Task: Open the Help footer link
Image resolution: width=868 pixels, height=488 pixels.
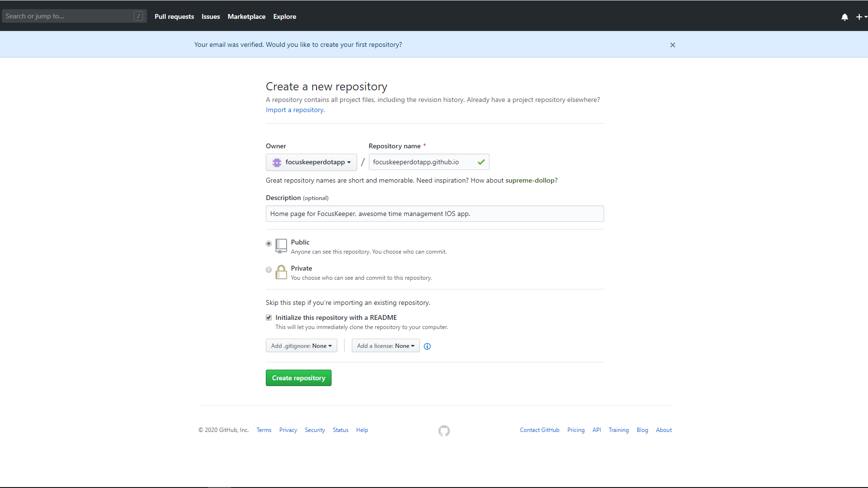Action: [x=362, y=430]
